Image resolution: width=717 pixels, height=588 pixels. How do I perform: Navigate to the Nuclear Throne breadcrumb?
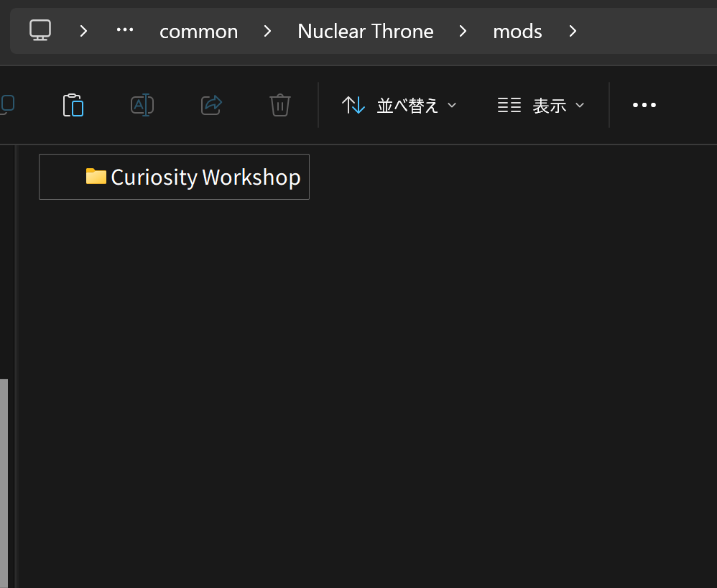click(365, 31)
